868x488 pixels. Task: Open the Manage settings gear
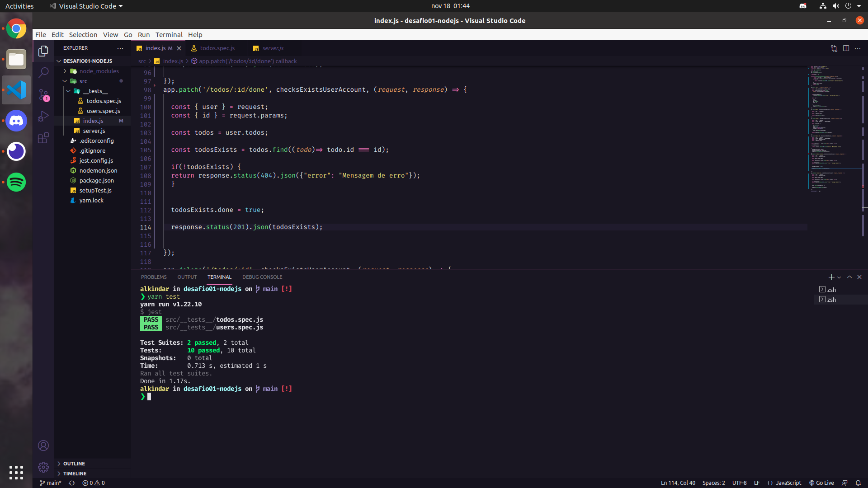click(43, 467)
